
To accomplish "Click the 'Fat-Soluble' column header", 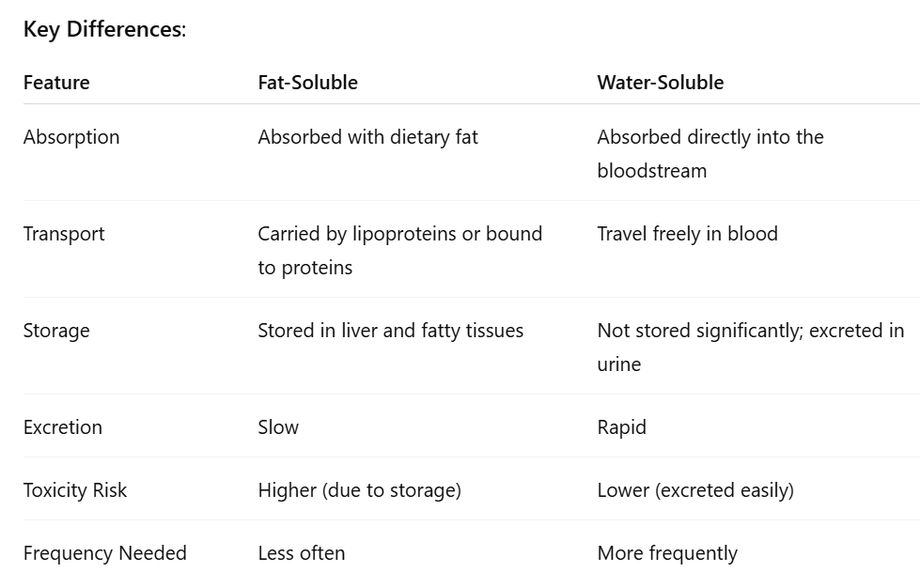I will [307, 83].
